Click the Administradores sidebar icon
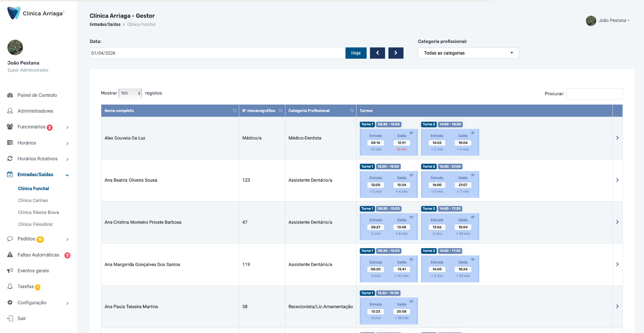The image size is (644, 333). (x=10, y=111)
